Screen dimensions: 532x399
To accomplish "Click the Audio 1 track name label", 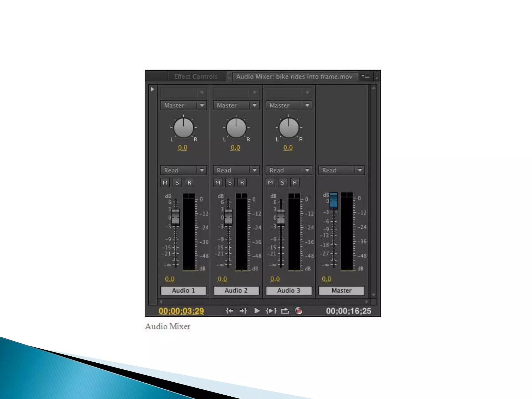I will 183,290.
